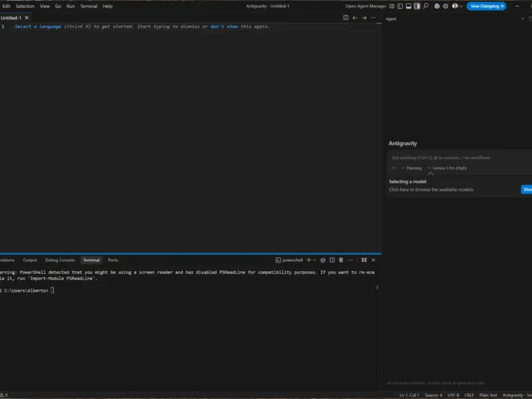
Task: Open the View menu
Action: (x=45, y=6)
